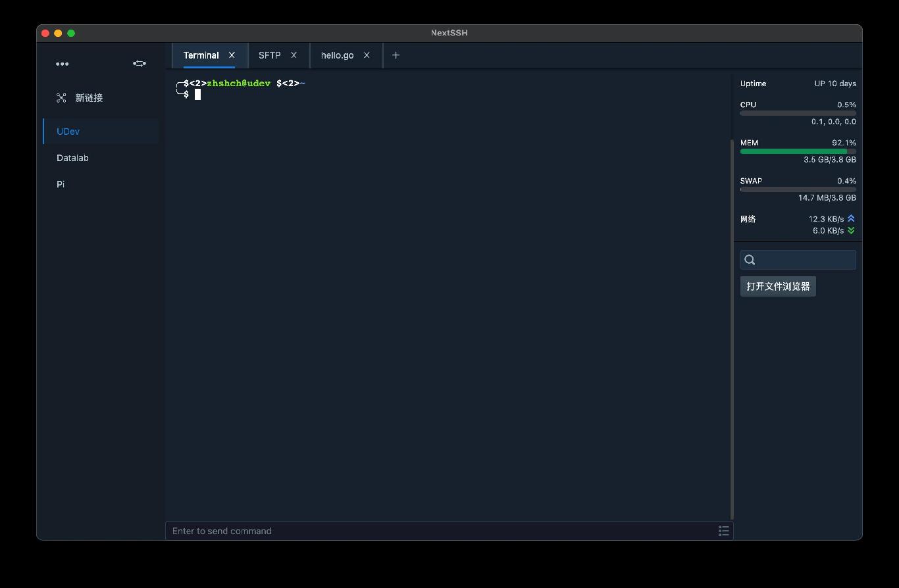Select the UDev connection in sidebar
The width and height of the screenshot is (899, 588).
pyautogui.click(x=68, y=132)
